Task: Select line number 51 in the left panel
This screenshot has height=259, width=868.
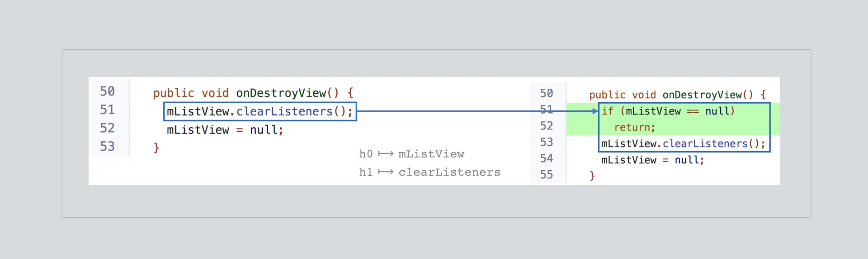Action: (108, 110)
